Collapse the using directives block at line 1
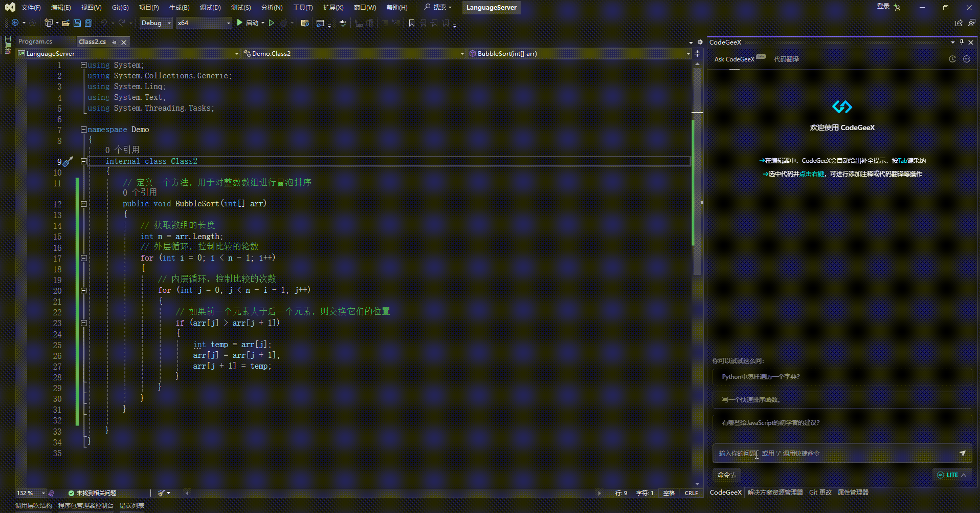 pos(83,65)
